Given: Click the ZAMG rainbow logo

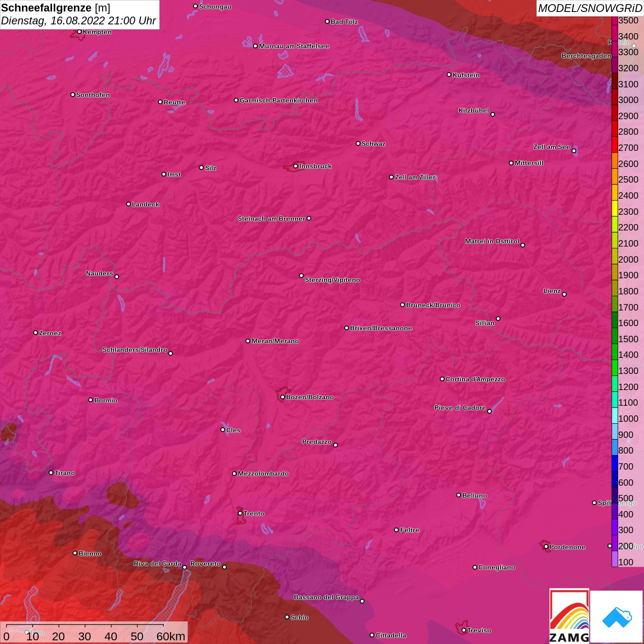Looking at the screenshot, I should pyautogui.click(x=569, y=616).
